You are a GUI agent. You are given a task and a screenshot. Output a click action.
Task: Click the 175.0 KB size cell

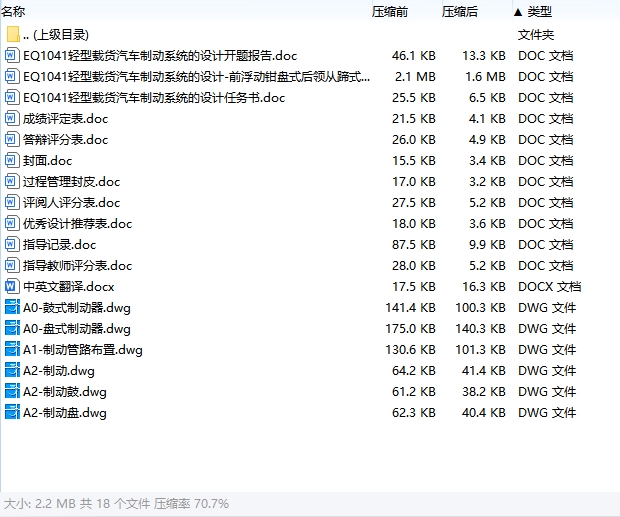pyautogui.click(x=410, y=328)
